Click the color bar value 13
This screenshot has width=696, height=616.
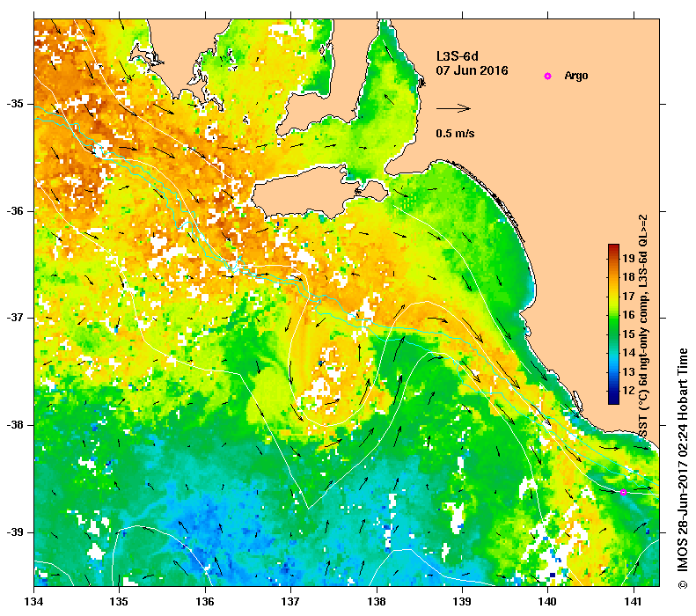pos(628,372)
